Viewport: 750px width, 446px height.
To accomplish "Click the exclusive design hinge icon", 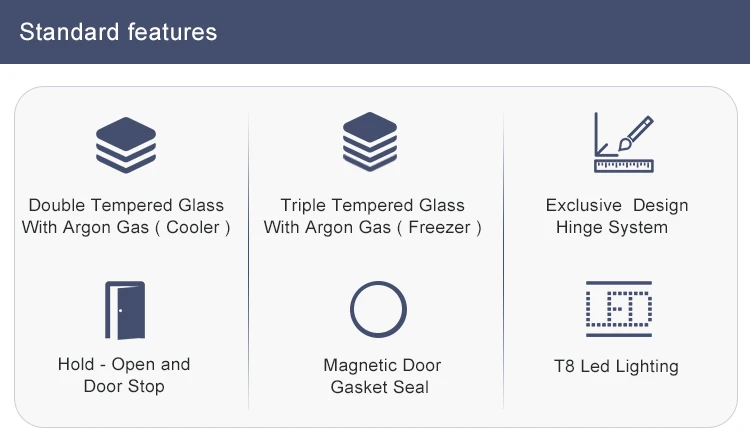I will coord(624,142).
